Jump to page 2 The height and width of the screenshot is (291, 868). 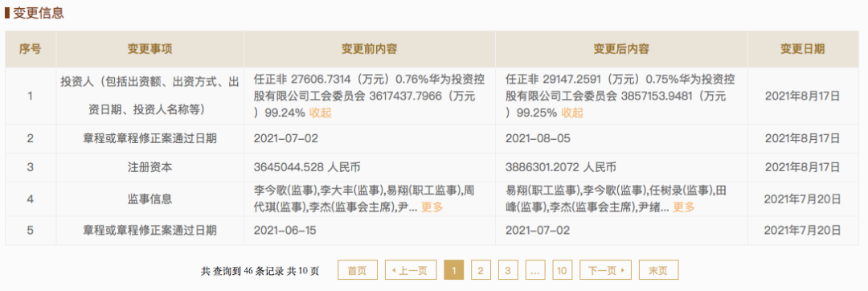pyautogui.click(x=481, y=270)
